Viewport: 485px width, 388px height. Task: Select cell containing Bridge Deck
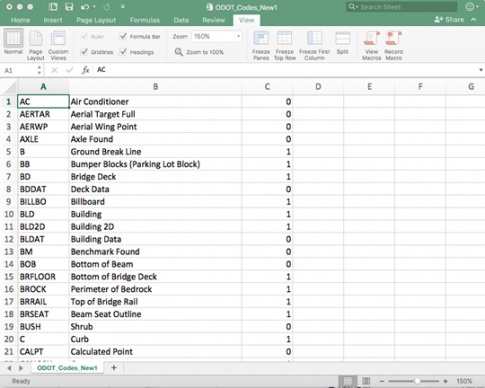point(155,177)
